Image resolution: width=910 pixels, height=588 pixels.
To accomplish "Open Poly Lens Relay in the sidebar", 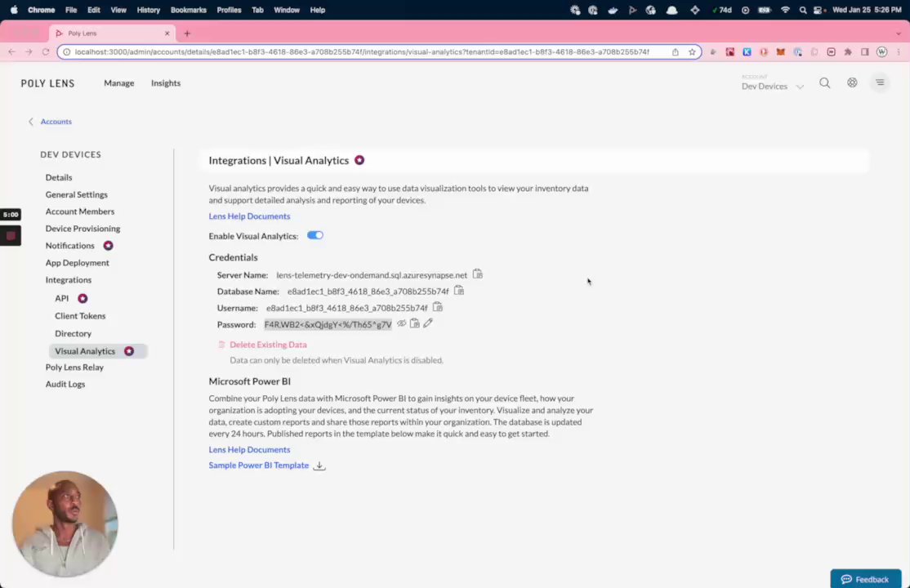I will click(74, 367).
